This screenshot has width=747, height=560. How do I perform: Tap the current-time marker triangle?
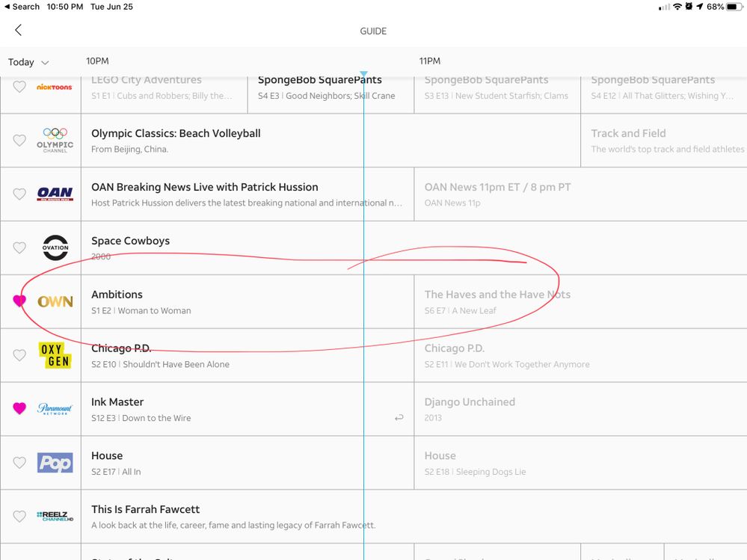coord(363,74)
